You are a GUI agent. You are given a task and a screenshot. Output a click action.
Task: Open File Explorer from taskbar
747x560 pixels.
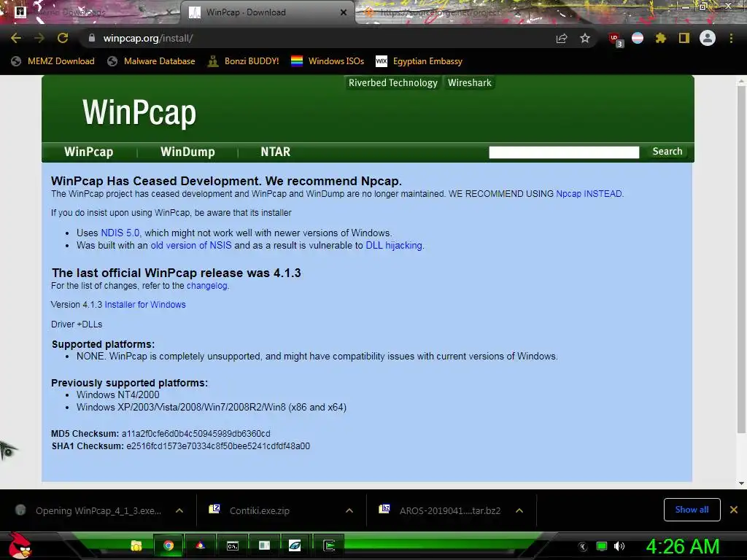(x=136, y=545)
